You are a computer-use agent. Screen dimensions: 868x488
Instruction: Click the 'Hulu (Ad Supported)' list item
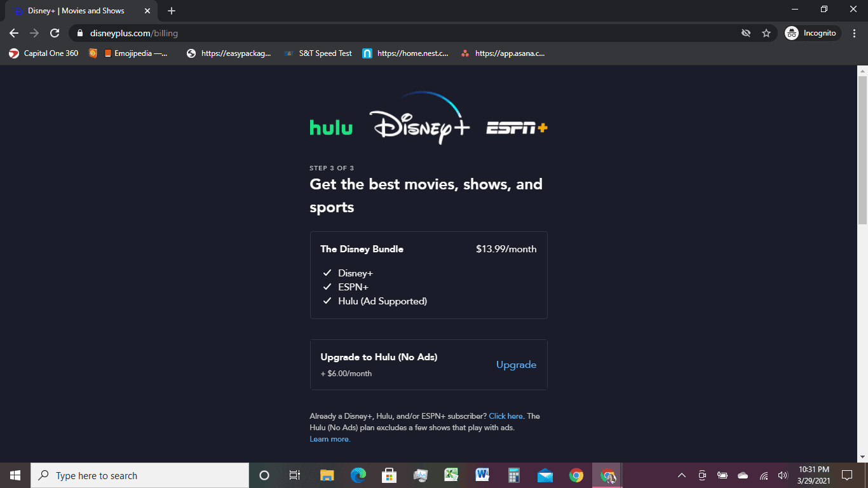point(383,301)
